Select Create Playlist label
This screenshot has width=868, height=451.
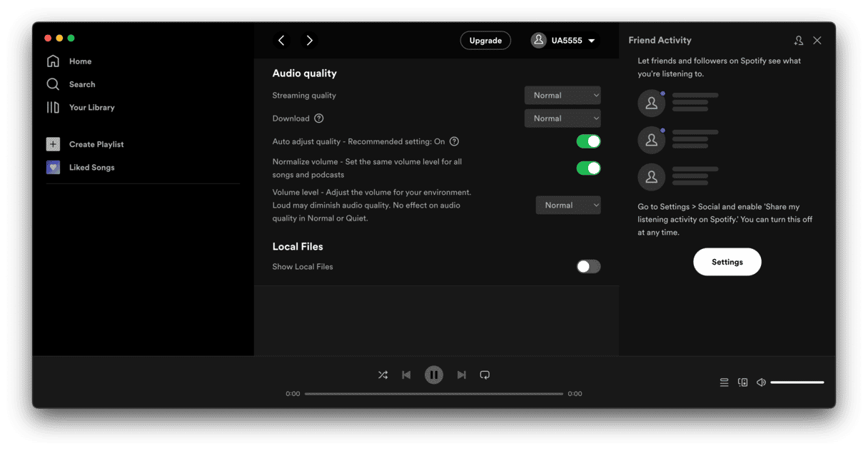[x=96, y=144]
